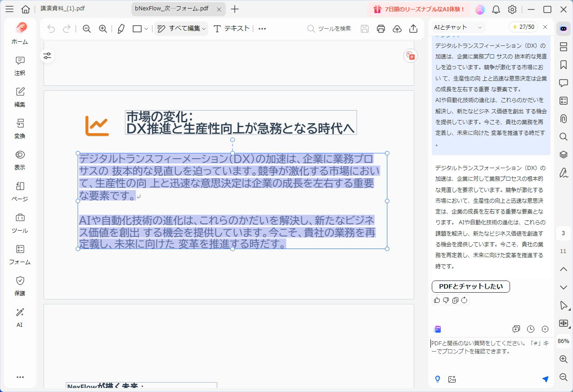
Task: Send the AI chat message
Action: (x=545, y=379)
